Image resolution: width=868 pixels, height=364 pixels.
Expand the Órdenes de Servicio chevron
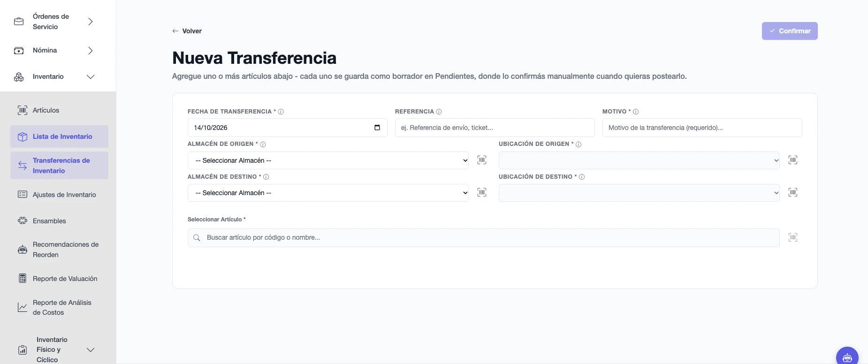click(x=91, y=22)
